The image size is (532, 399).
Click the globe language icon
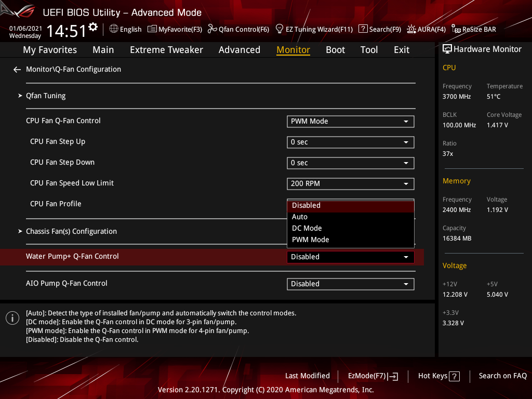click(x=114, y=29)
